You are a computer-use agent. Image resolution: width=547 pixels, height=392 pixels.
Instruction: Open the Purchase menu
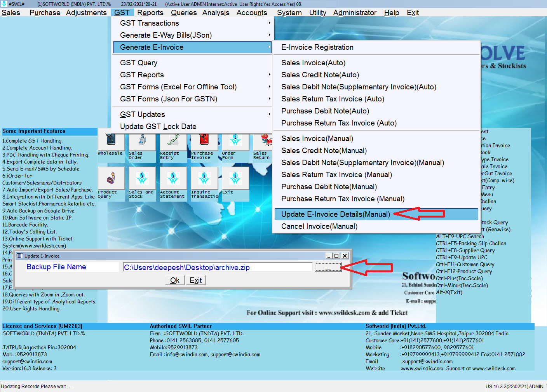click(45, 13)
